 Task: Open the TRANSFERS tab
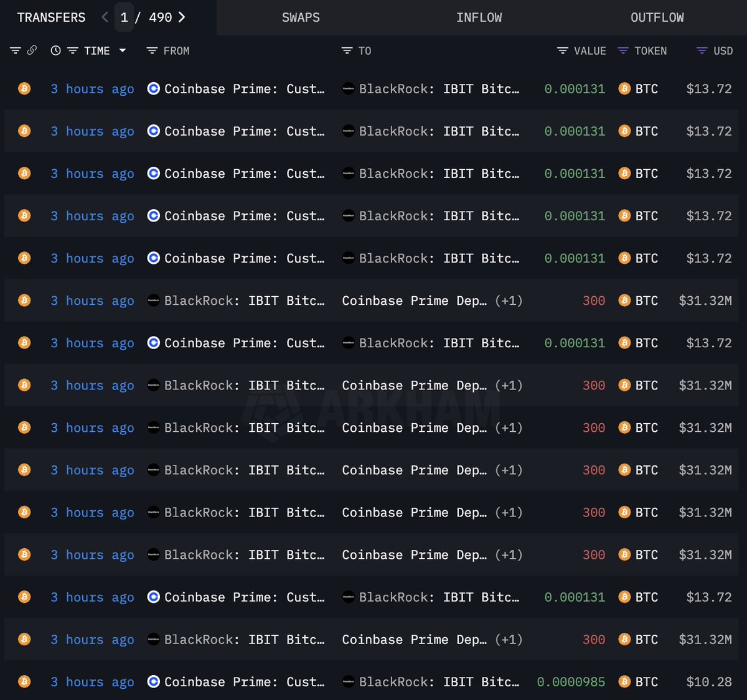pos(51,17)
